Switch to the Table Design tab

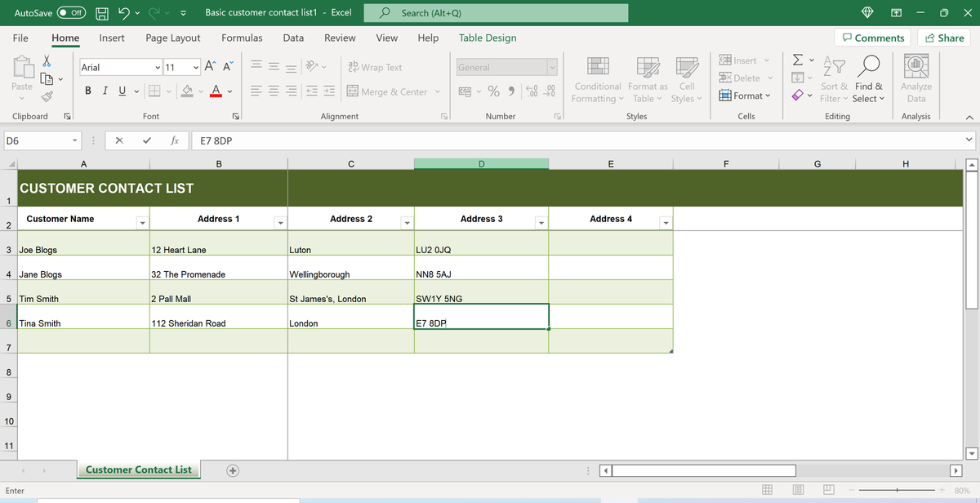[x=489, y=38]
